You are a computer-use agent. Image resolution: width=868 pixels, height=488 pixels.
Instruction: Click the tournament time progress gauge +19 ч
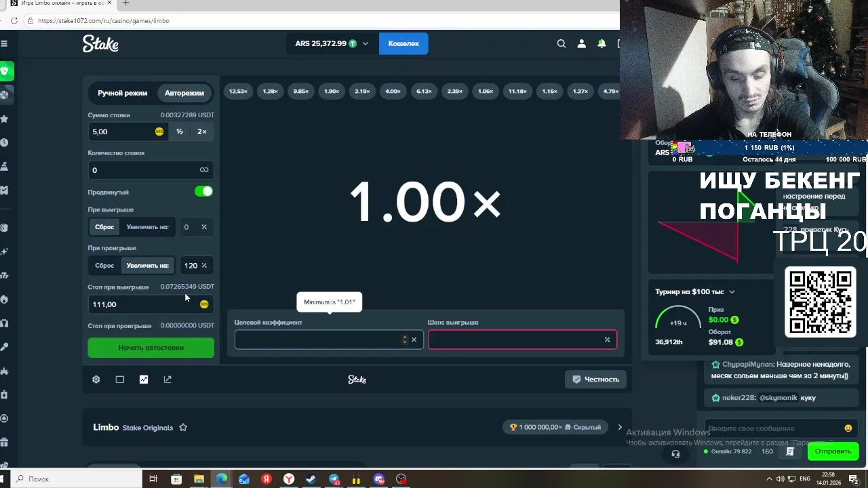click(x=678, y=323)
